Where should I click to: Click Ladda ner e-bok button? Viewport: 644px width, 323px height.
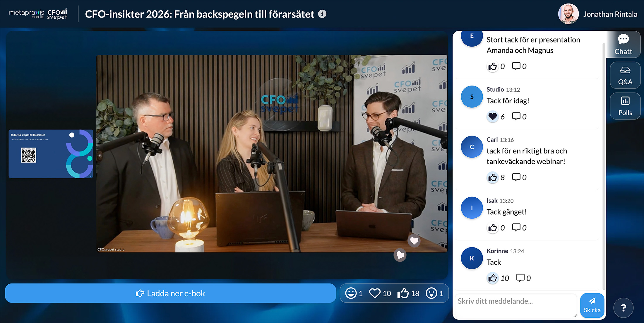pos(170,293)
